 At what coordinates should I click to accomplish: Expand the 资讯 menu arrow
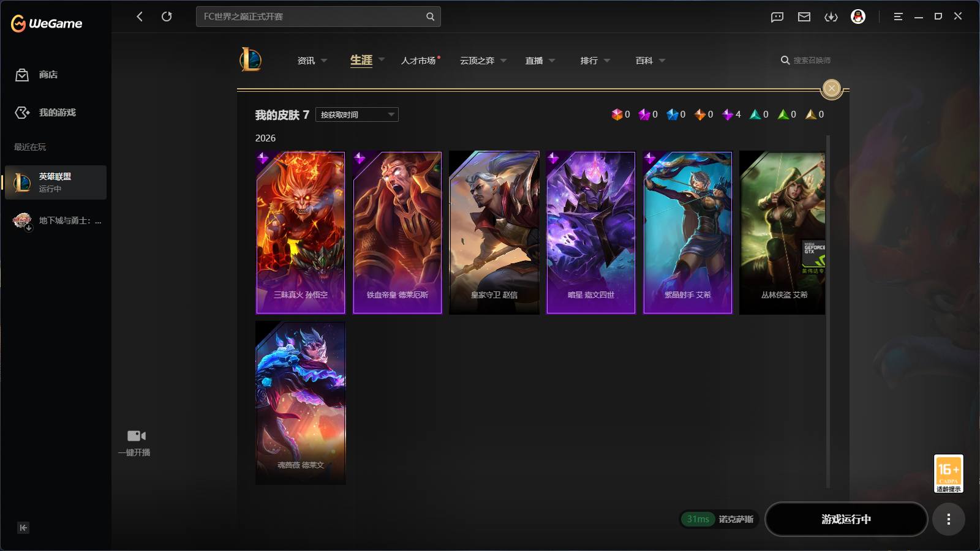coord(324,61)
